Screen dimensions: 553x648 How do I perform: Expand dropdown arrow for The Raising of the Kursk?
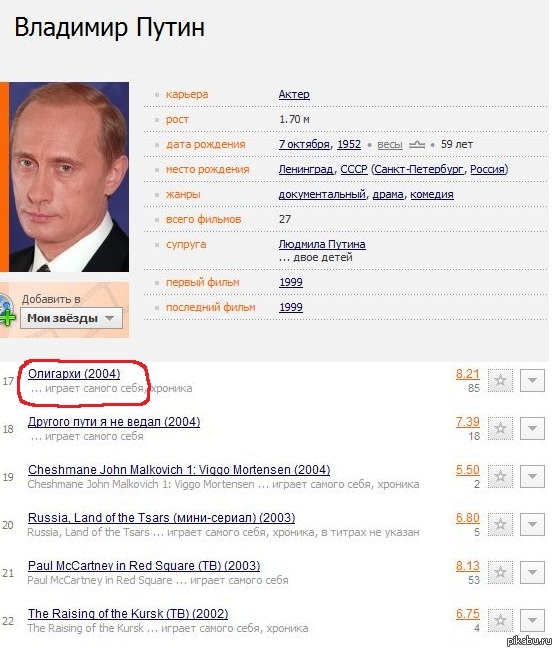pyautogui.click(x=532, y=620)
